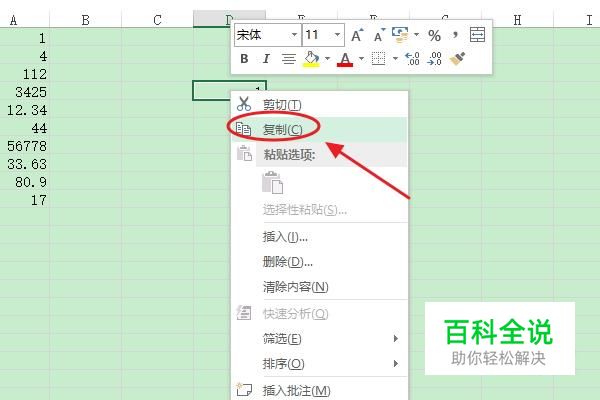Screen dimensions: 600x400
Task: Click the center align icon
Action: pyautogui.click(x=289, y=59)
